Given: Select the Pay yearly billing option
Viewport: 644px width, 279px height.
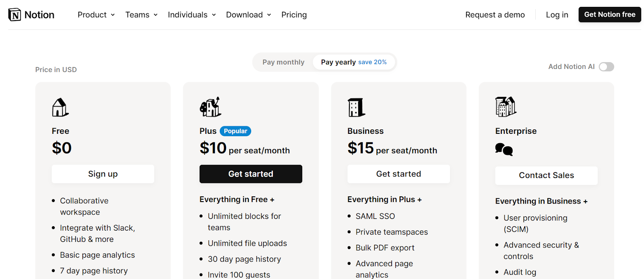Looking at the screenshot, I should tap(353, 62).
